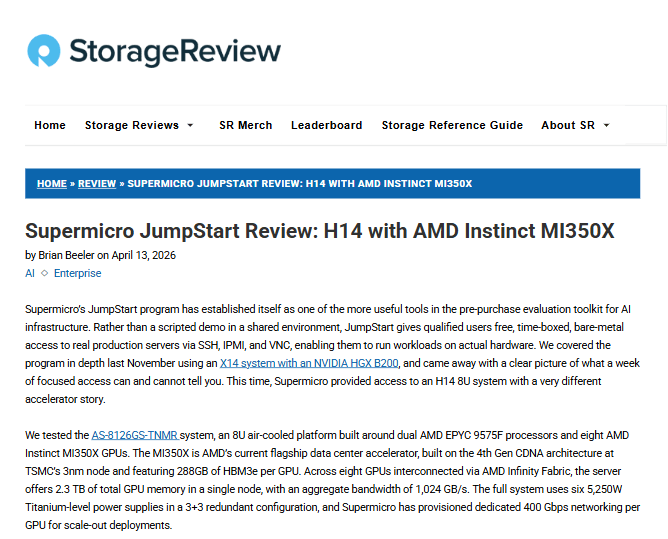Click the HOME breadcrumb link

point(52,184)
